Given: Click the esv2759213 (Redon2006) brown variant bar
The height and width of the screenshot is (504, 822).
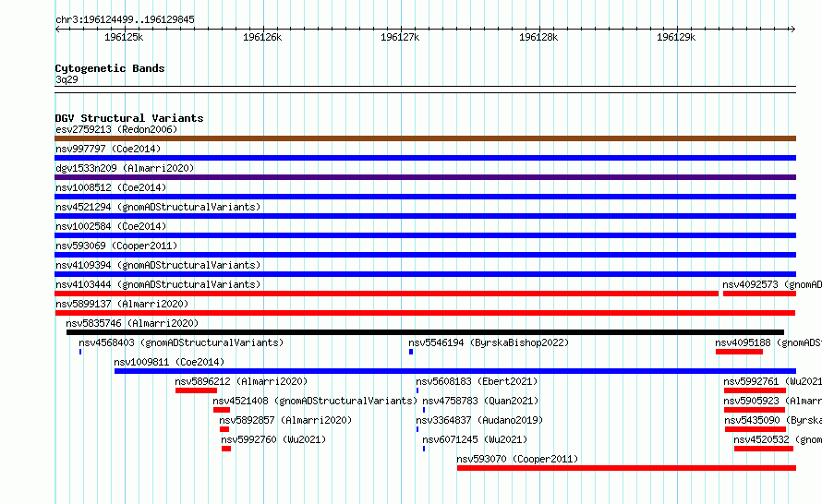Looking at the screenshot, I should (425, 138).
